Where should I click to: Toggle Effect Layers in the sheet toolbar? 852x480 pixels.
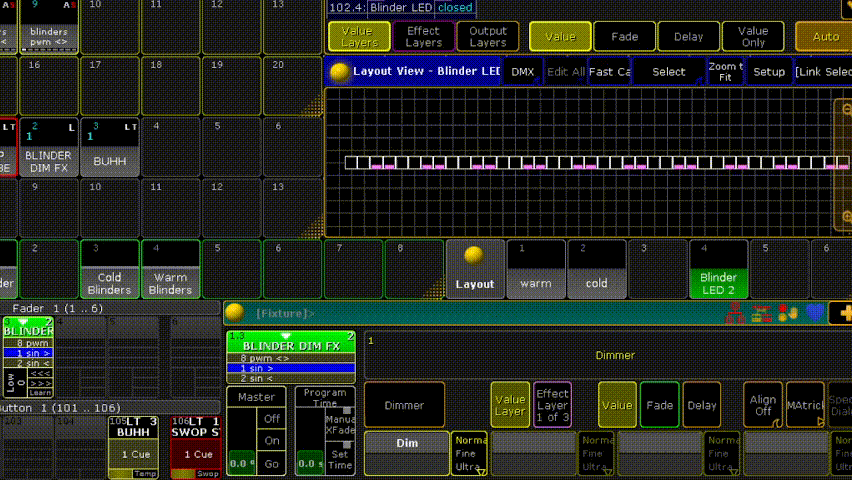pyautogui.click(x=423, y=36)
